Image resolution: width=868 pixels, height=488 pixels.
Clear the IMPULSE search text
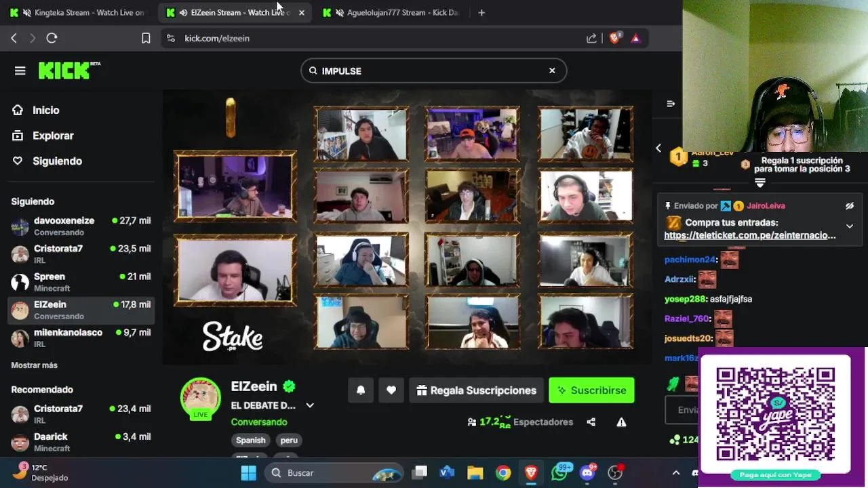(x=552, y=70)
